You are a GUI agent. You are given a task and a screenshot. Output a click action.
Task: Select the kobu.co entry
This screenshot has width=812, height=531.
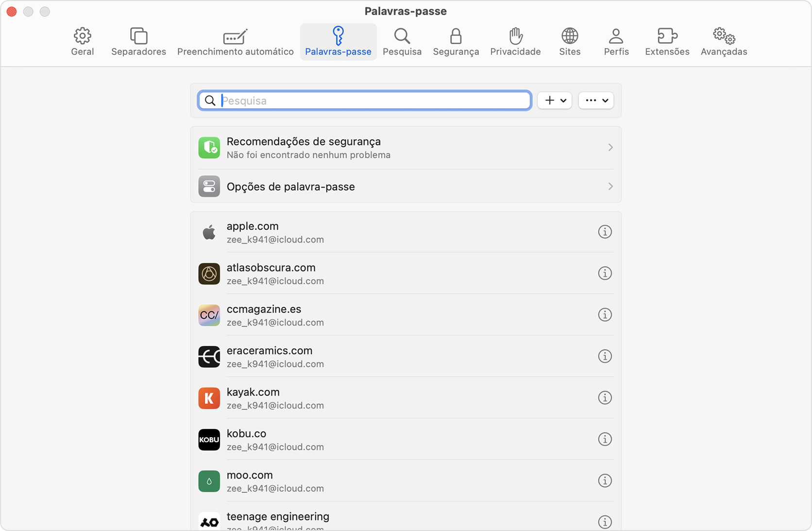pos(406,439)
